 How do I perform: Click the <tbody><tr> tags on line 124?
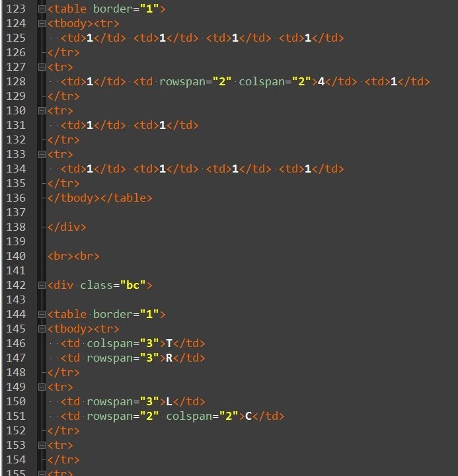[83, 23]
